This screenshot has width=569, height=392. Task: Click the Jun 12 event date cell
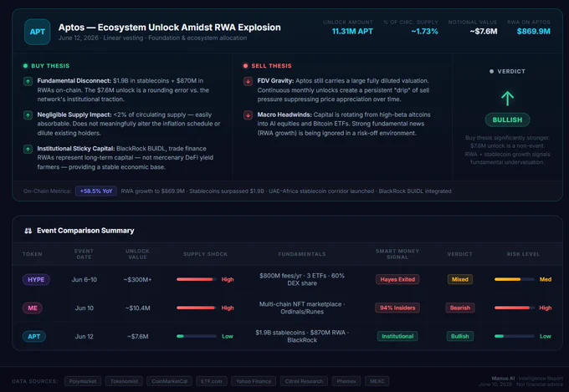85,337
